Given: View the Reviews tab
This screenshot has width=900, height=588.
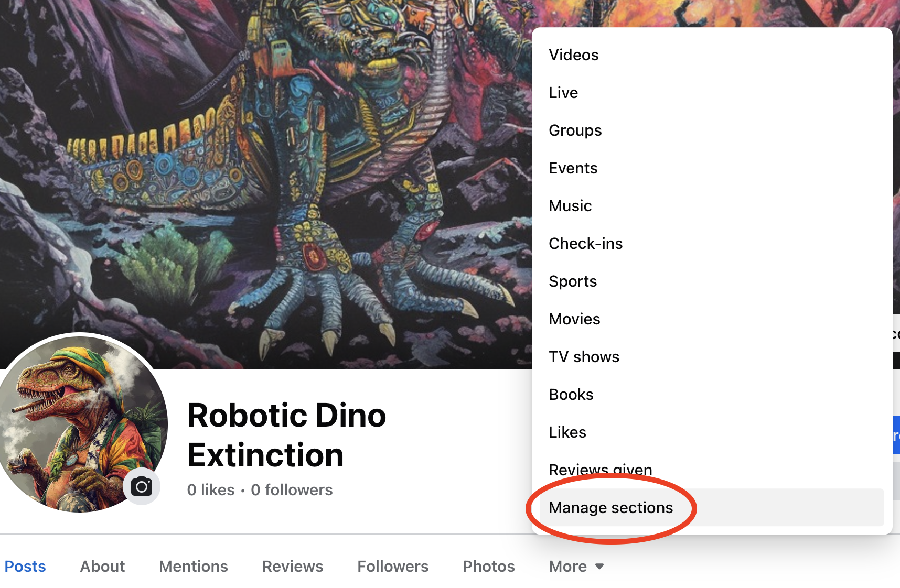Looking at the screenshot, I should click(293, 567).
